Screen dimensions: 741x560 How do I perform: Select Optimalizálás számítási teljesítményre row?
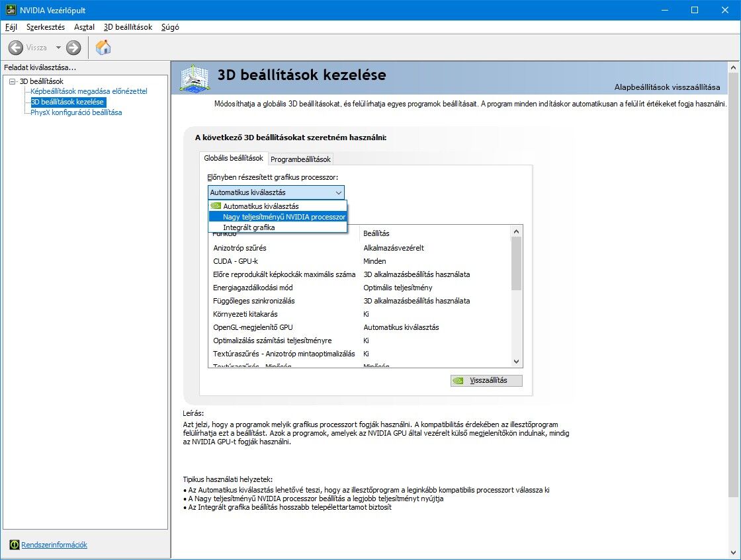359,340
